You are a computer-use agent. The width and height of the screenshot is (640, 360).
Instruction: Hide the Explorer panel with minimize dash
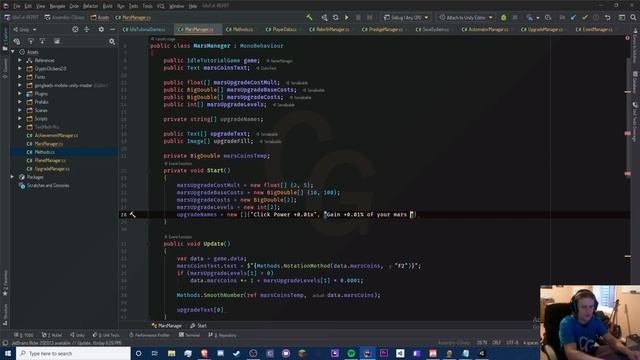[x=113, y=29]
